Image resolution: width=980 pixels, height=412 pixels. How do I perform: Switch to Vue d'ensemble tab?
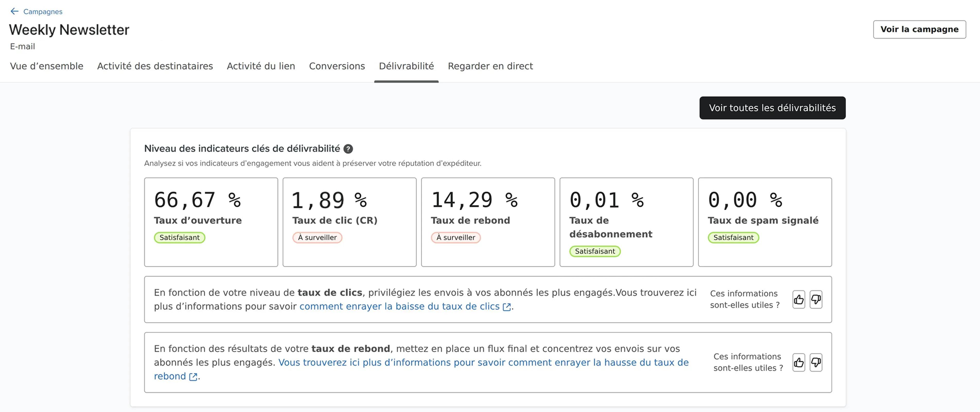pyautogui.click(x=46, y=66)
